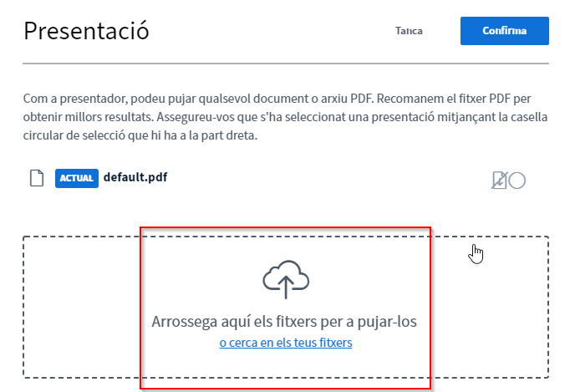Click the Presentació heading
Screen dimensions: 570x392
coord(86,31)
